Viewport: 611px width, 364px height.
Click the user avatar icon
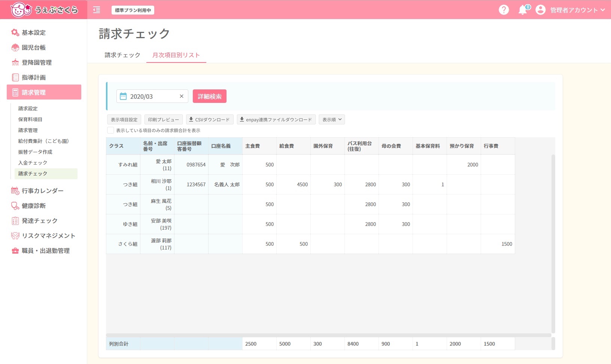tap(540, 10)
